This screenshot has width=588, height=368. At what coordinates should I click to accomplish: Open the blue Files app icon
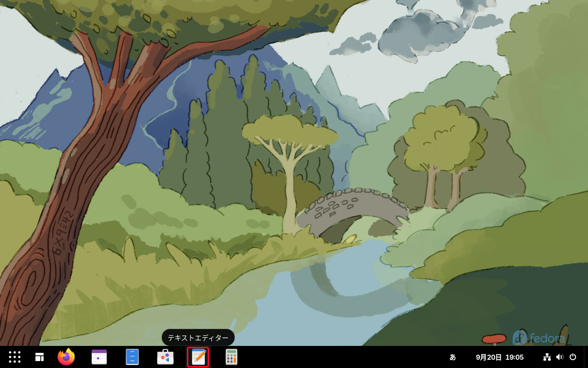coord(132,357)
